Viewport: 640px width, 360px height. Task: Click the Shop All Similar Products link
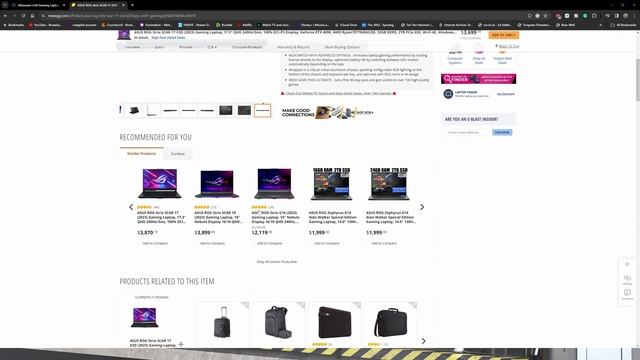pos(277,262)
